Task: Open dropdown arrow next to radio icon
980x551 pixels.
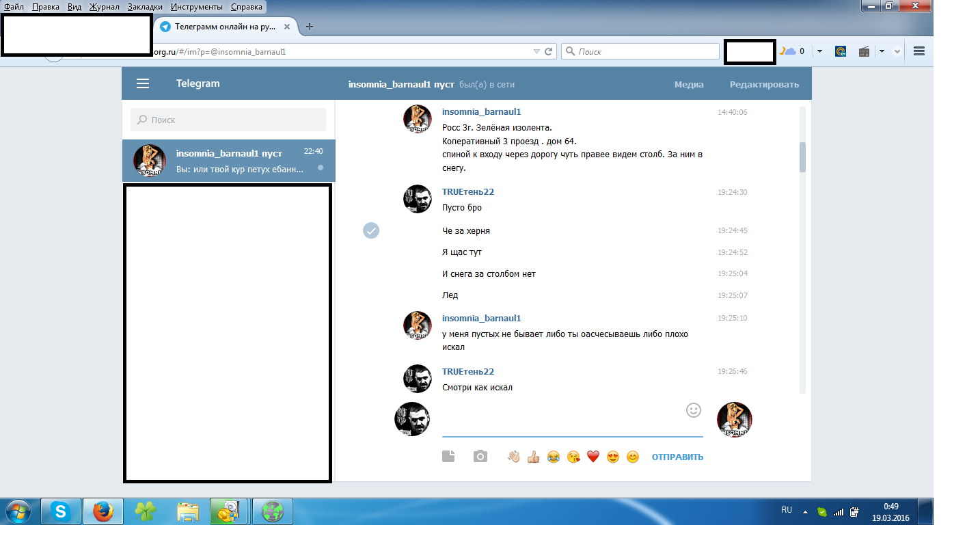Action: click(882, 51)
